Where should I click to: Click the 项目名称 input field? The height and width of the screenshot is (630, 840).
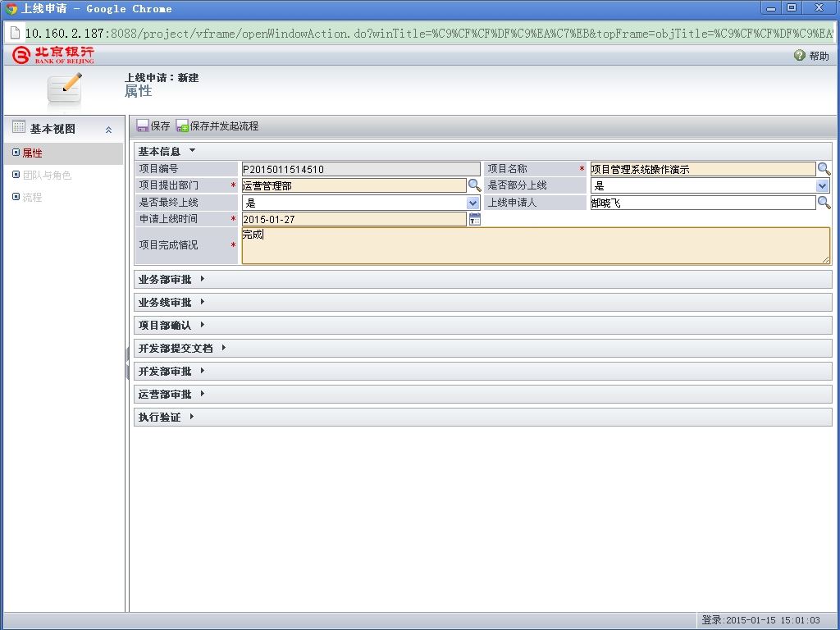pos(703,169)
